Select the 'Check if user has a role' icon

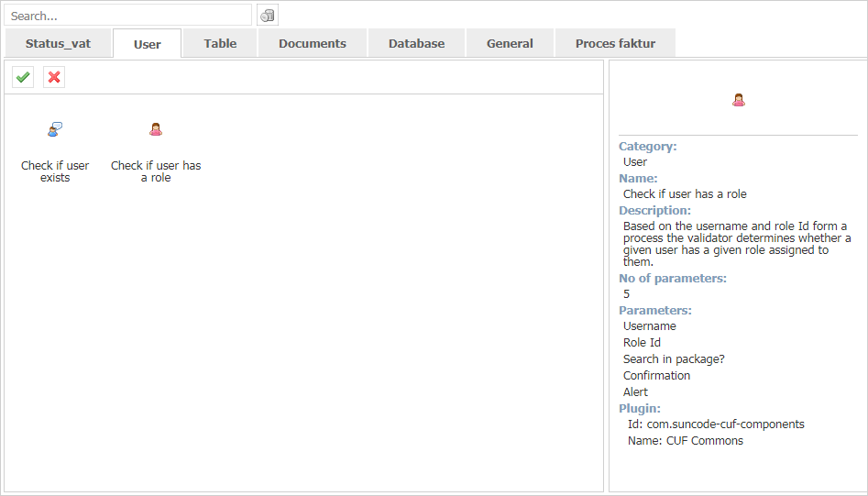point(156,129)
